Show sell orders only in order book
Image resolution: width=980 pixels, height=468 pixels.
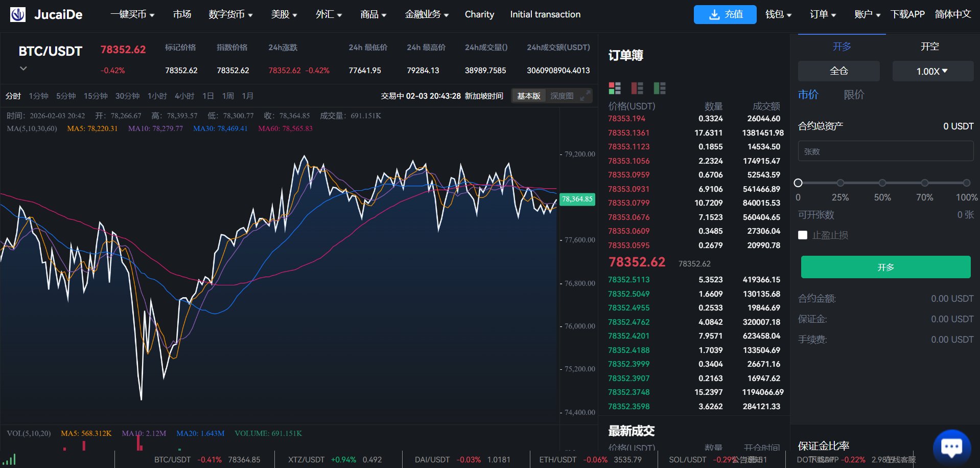(637, 88)
